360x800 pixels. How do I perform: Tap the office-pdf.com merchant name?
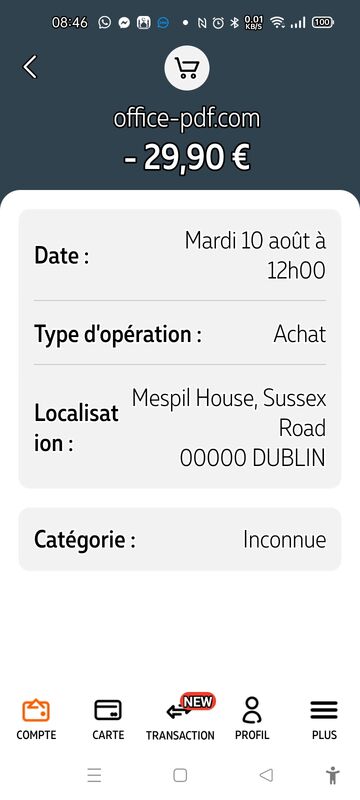point(187,119)
